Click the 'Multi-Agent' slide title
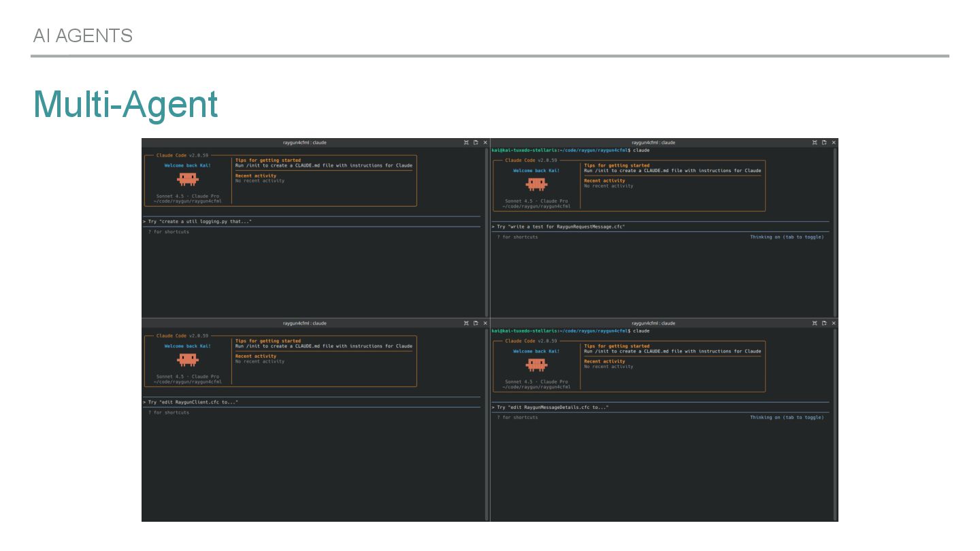This screenshot has width=980, height=551. [126, 105]
